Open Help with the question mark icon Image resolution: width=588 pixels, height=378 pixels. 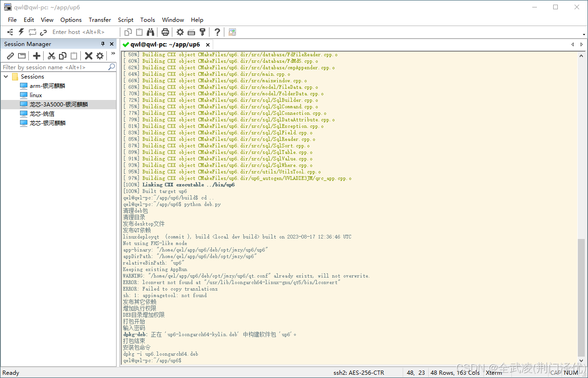[x=217, y=32]
